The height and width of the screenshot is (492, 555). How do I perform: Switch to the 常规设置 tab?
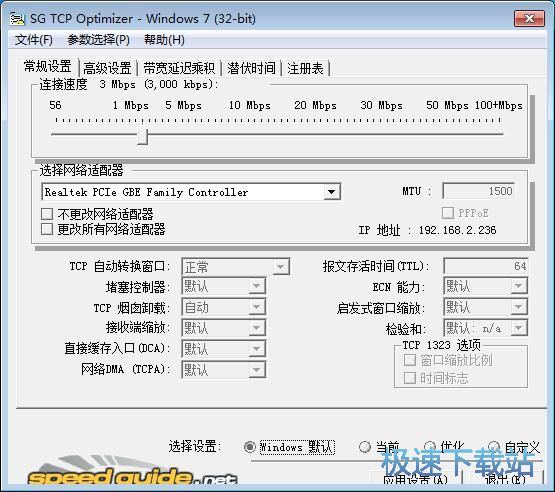click(x=48, y=67)
